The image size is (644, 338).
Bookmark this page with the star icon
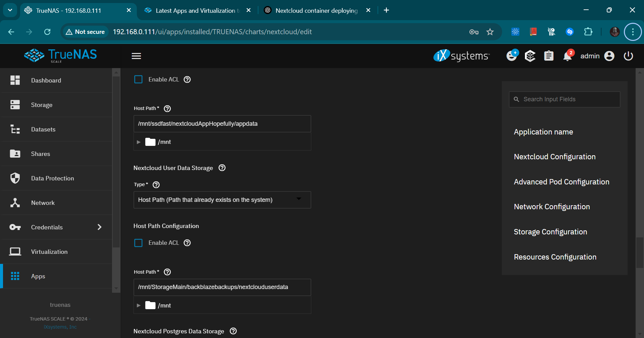coord(490,32)
